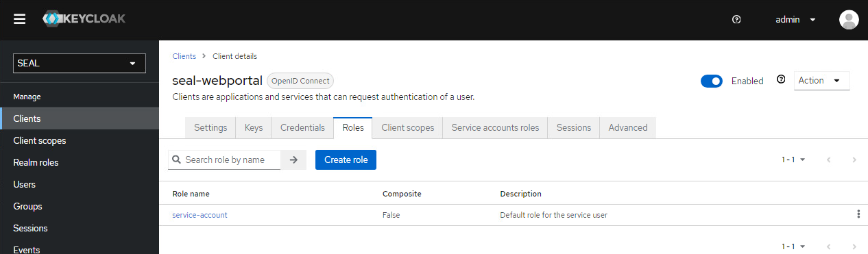The width and height of the screenshot is (868, 254).
Task: Open the SEAL realm selector
Action: pos(80,63)
